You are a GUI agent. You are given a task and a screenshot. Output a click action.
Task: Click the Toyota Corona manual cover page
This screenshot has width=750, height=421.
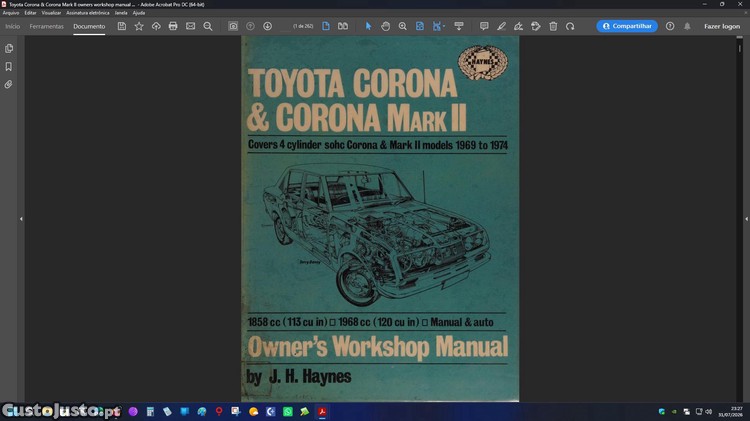[x=380, y=219]
